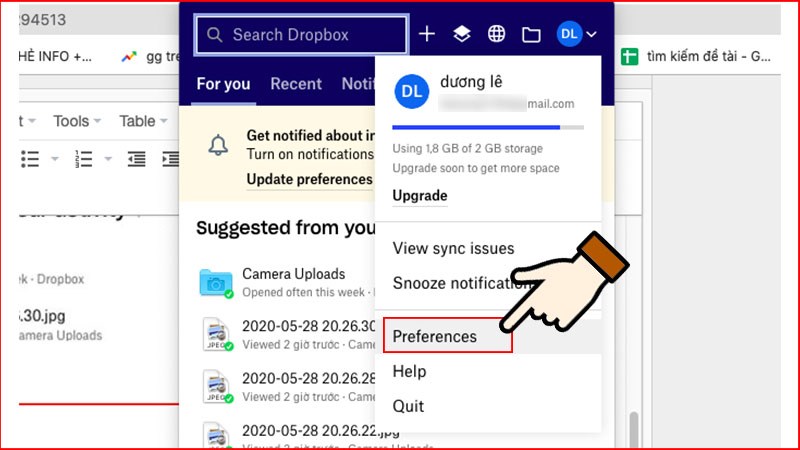Click the Update preferences link

tap(310, 180)
